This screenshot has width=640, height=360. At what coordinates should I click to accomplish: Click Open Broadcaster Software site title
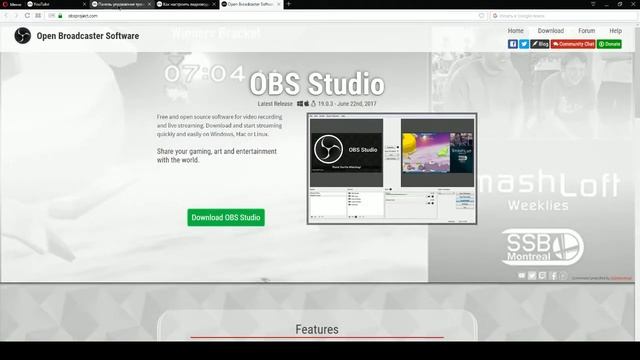click(88, 36)
